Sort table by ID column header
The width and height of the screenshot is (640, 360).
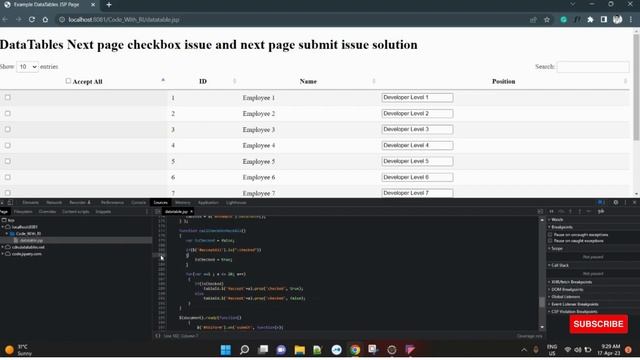pyautogui.click(x=203, y=81)
